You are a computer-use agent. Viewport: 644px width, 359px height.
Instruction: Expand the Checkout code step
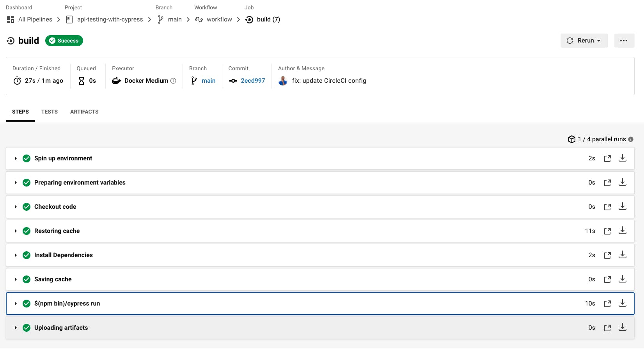click(16, 206)
